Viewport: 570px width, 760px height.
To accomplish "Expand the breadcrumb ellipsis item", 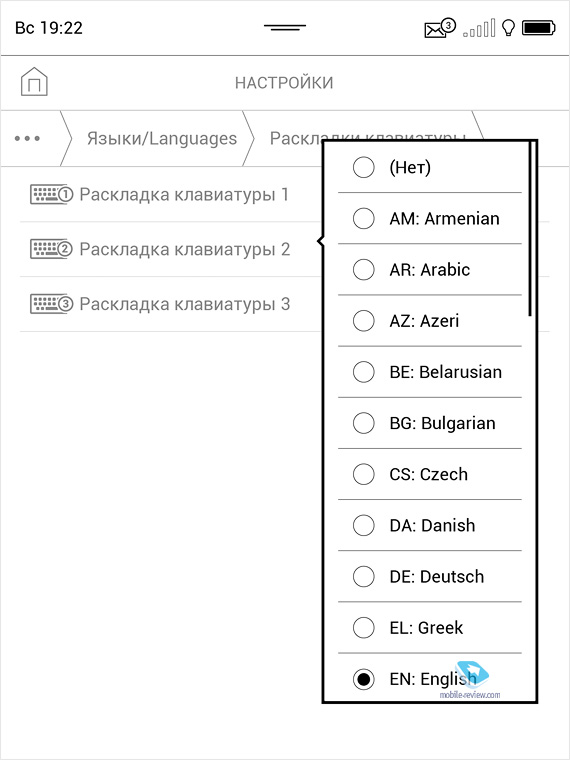I will coord(27,138).
